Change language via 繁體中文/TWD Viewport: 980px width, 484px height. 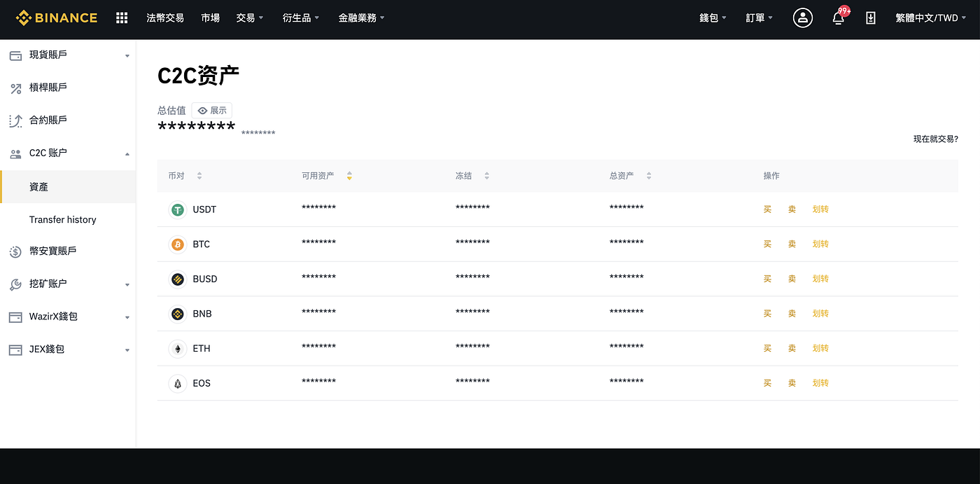coord(931,18)
